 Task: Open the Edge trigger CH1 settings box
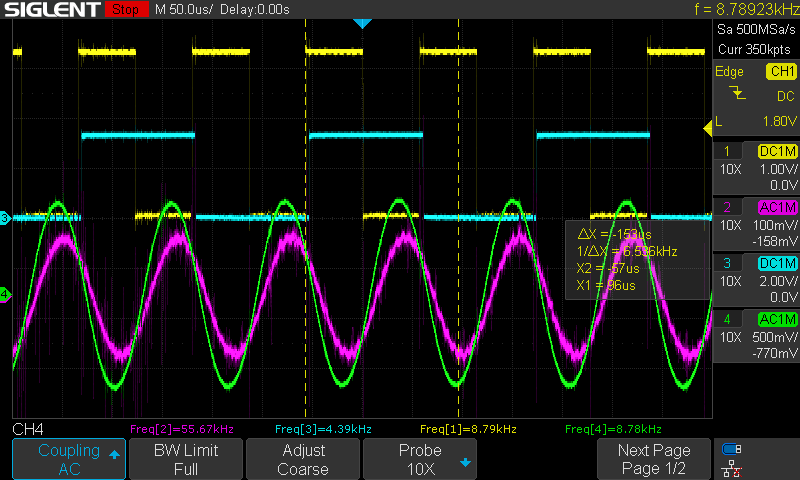pyautogui.click(x=756, y=96)
